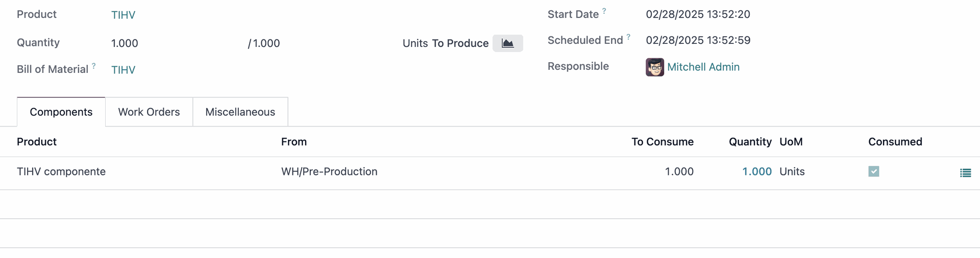The image size is (980, 258).
Task: Sort components by To Consume column header
Action: click(662, 142)
